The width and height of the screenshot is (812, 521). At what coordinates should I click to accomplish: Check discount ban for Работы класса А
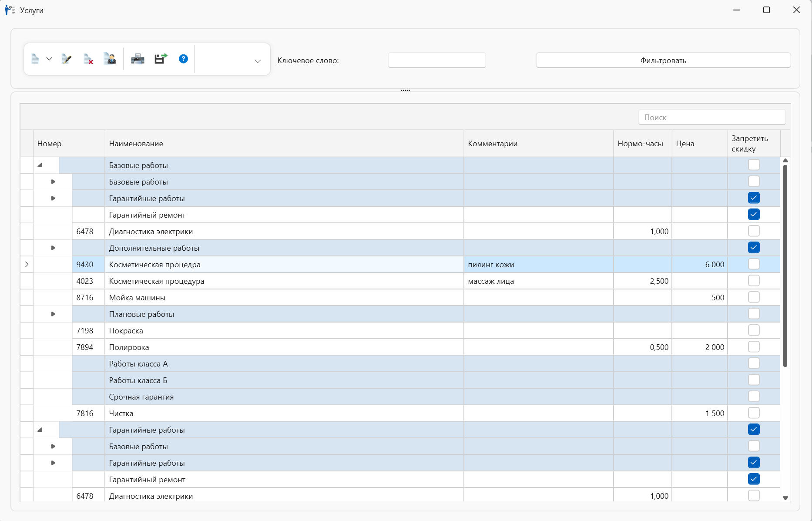754,363
